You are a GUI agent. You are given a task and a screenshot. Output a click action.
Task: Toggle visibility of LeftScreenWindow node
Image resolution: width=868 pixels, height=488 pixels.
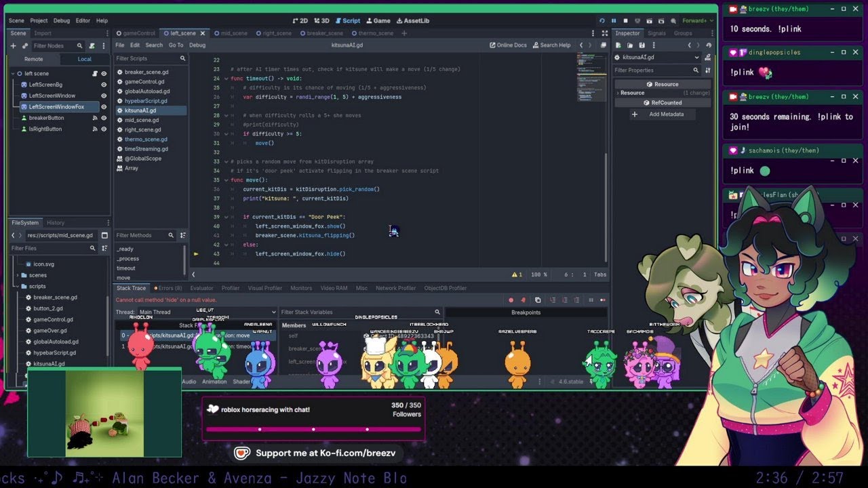pos(104,96)
